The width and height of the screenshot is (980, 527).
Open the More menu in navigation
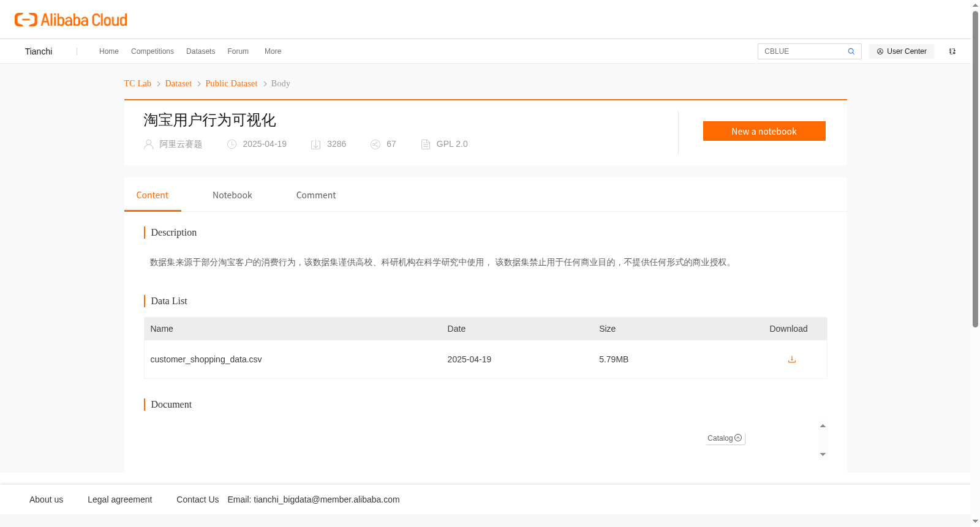pyautogui.click(x=273, y=51)
